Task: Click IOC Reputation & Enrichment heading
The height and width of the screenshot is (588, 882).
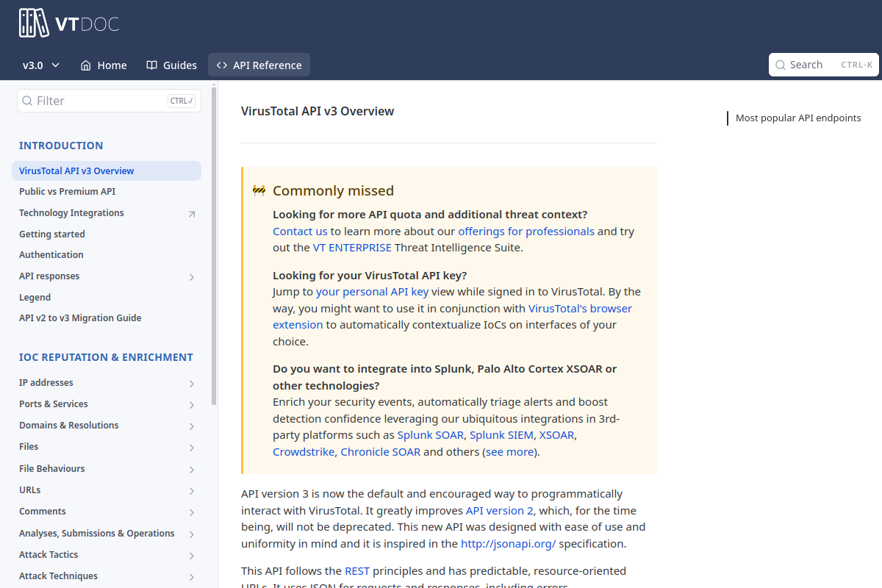Action: (106, 357)
